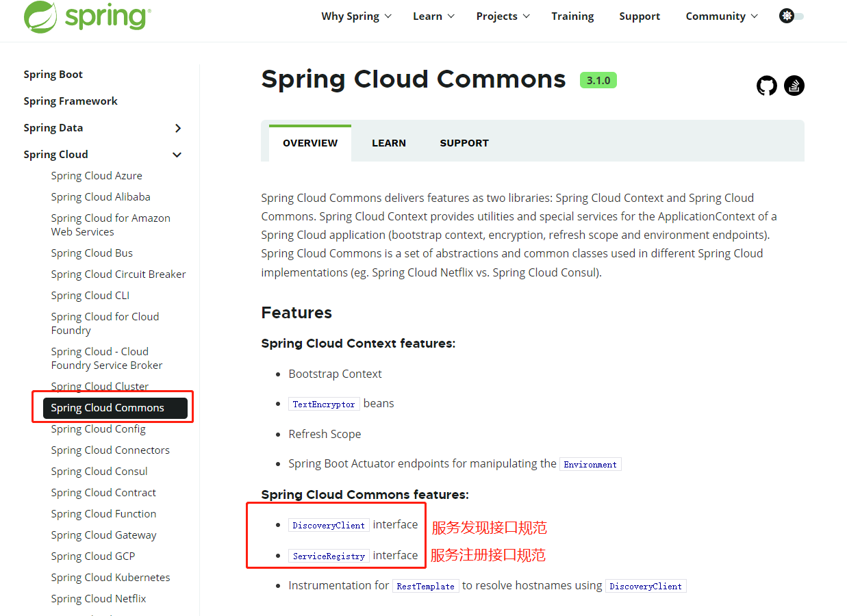
Task: Open Spring Boot in the sidebar
Action: (x=53, y=75)
